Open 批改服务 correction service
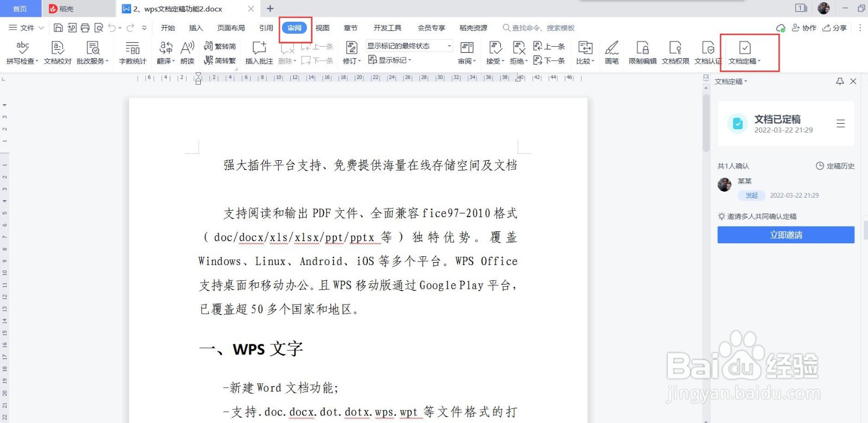The image size is (868, 423). click(x=92, y=53)
